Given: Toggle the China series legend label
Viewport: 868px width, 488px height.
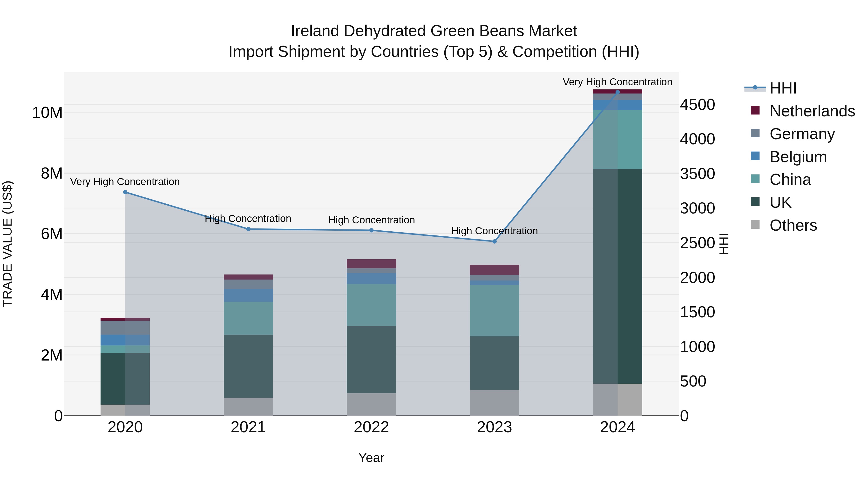Looking at the screenshot, I should [790, 180].
